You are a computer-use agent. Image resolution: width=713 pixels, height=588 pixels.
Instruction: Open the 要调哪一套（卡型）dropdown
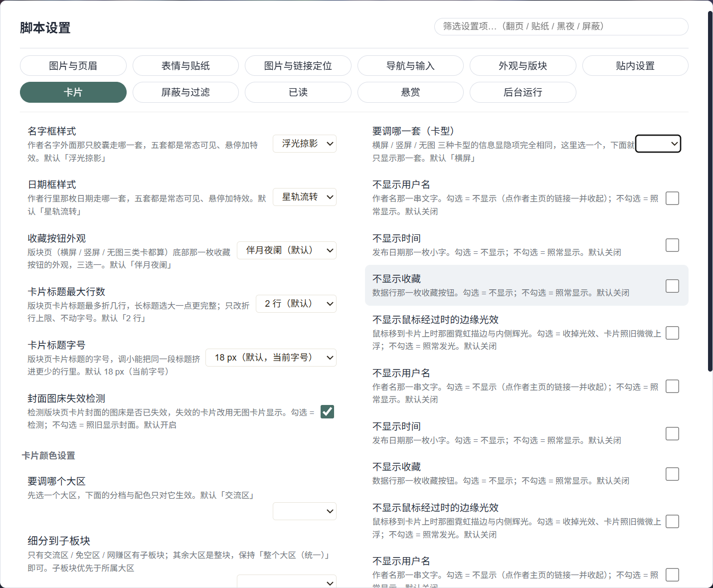(x=658, y=144)
